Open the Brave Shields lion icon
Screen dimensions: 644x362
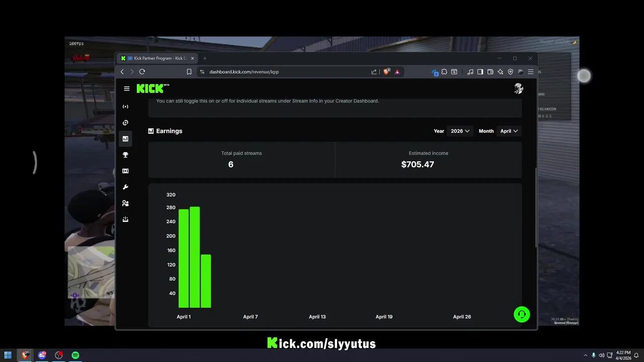(386, 72)
